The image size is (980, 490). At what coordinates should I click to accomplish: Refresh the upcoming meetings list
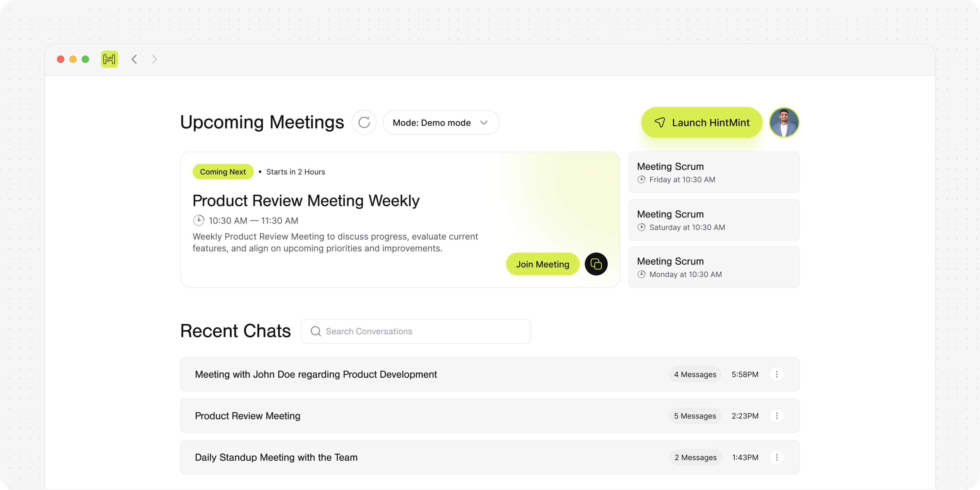(x=364, y=122)
